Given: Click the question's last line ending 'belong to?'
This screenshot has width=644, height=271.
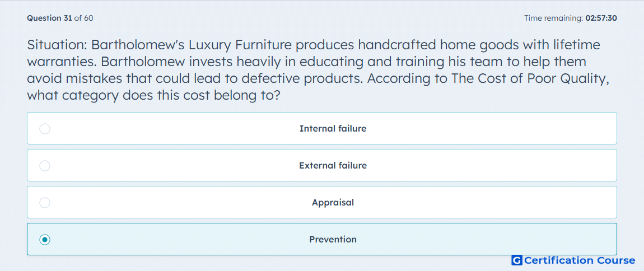Looking at the screenshot, I should pos(153,96).
